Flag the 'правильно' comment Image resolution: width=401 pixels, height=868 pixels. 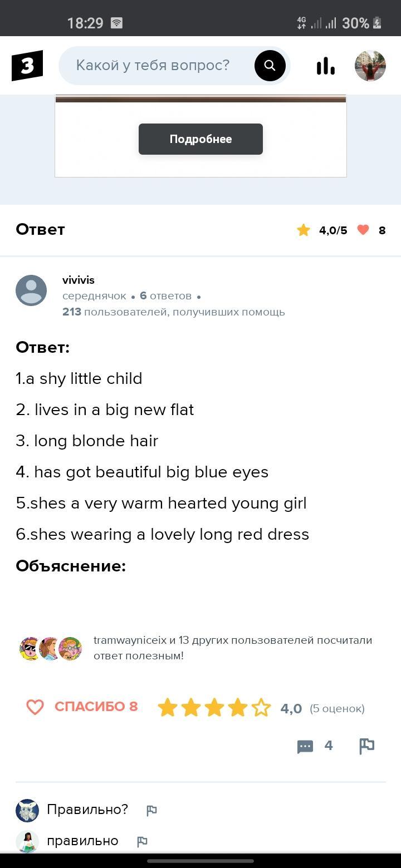point(142,842)
